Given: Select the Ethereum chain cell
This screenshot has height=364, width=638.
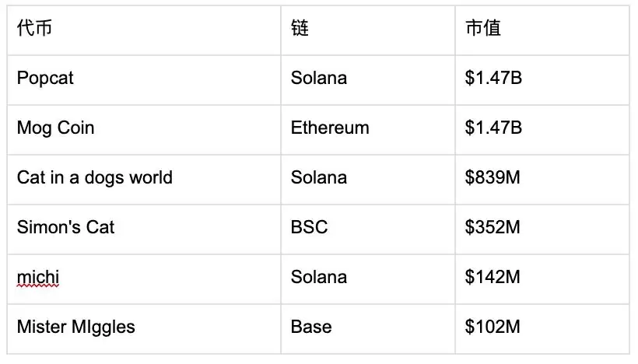Looking at the screenshot, I should tap(330, 128).
